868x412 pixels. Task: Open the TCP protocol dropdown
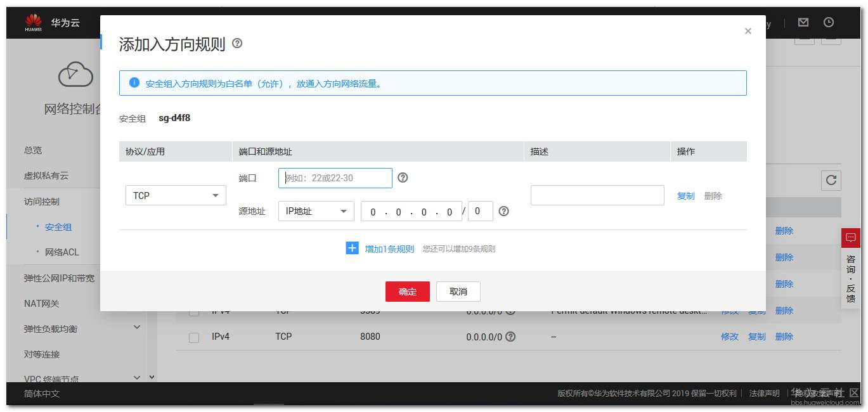point(176,195)
